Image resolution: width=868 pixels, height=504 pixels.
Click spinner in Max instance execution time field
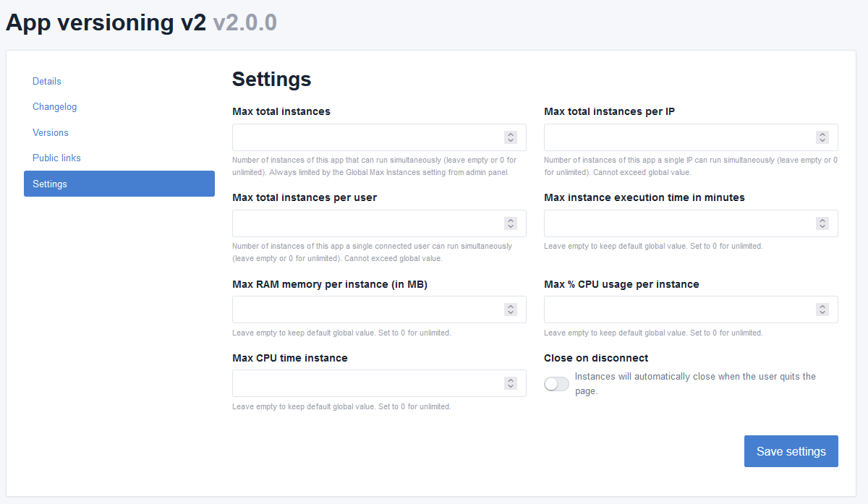(822, 223)
